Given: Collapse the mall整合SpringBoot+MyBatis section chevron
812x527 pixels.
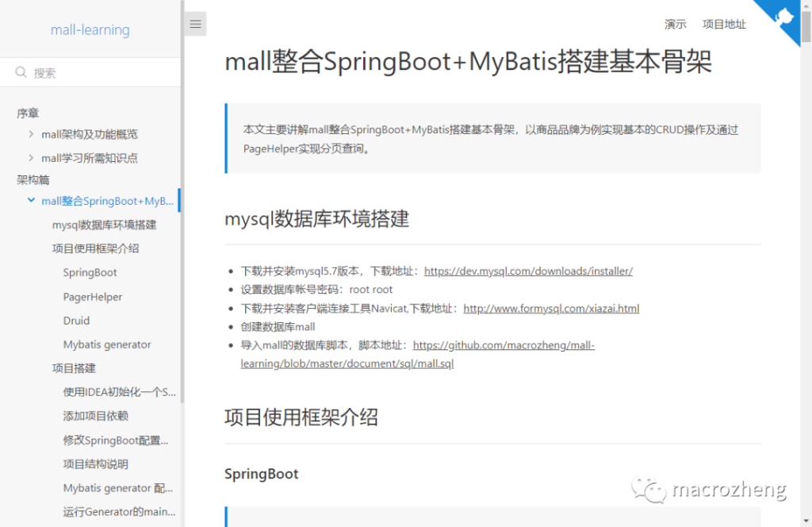Looking at the screenshot, I should coord(31,201).
